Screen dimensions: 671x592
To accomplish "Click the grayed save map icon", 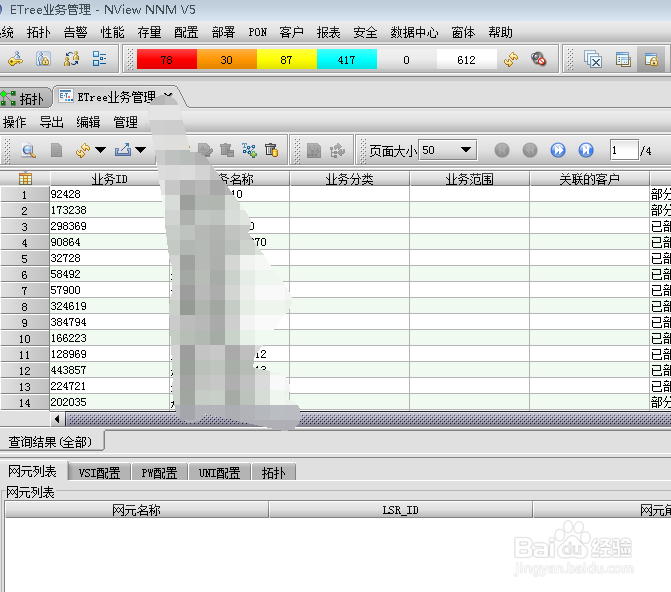I will pos(314,151).
